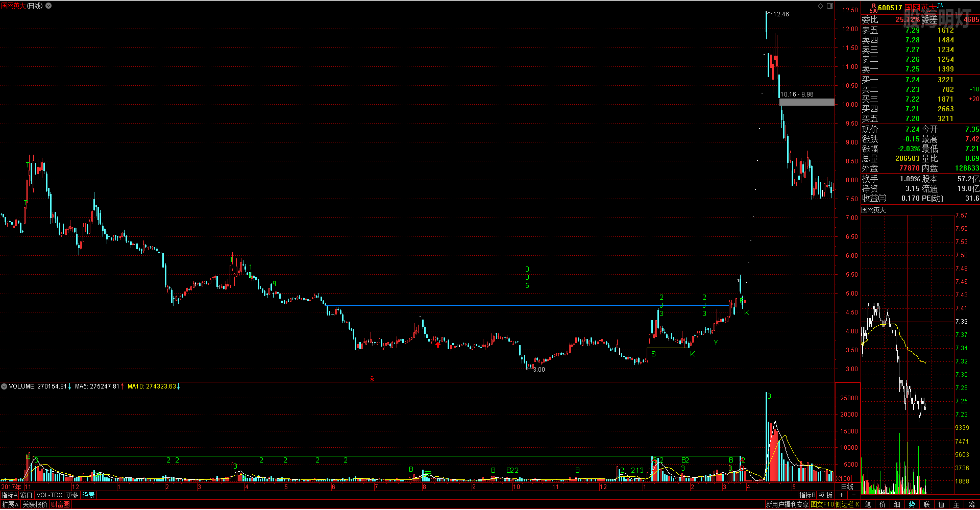Screen dimensions: 980x510
Task: Expand the VOLUME indicator dropdown circle
Action: click(4, 386)
